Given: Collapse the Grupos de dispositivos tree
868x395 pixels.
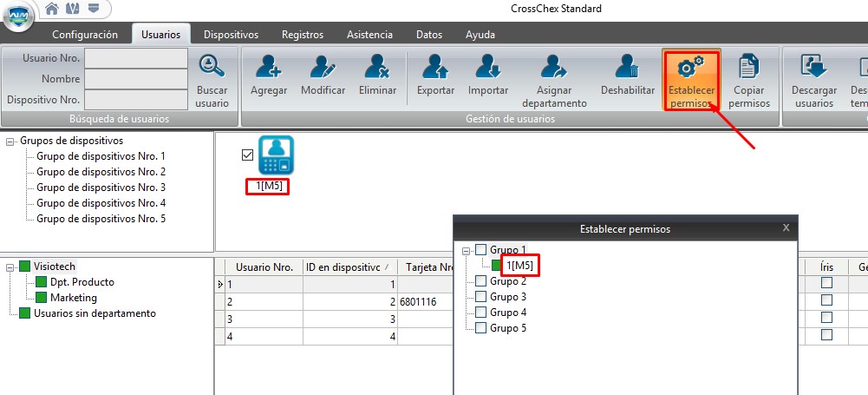Looking at the screenshot, I should click(x=10, y=142).
